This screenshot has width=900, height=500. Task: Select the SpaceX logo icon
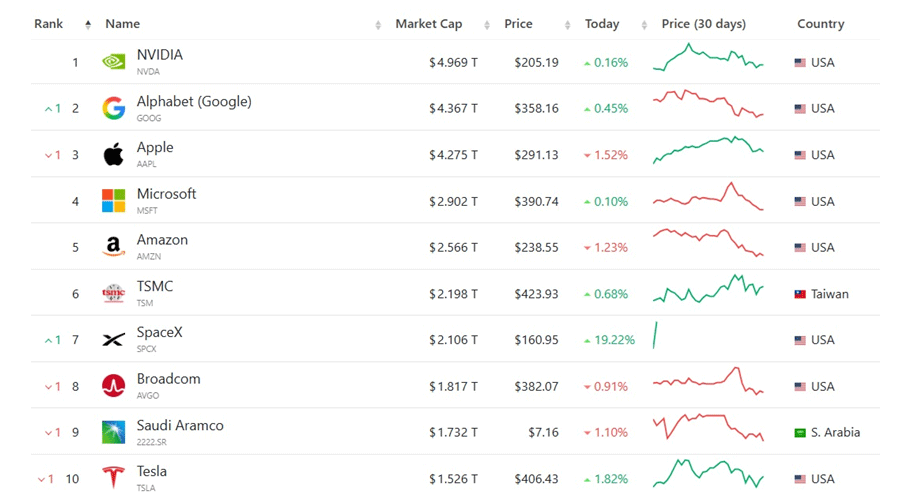(x=114, y=340)
